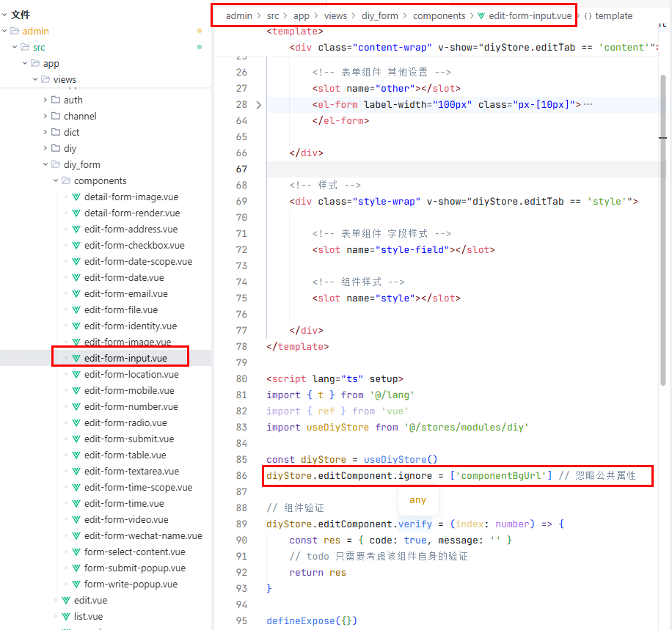This screenshot has height=630, width=672.
Task: Open edit-form-textarea.vue from file tree
Action: 131,472
